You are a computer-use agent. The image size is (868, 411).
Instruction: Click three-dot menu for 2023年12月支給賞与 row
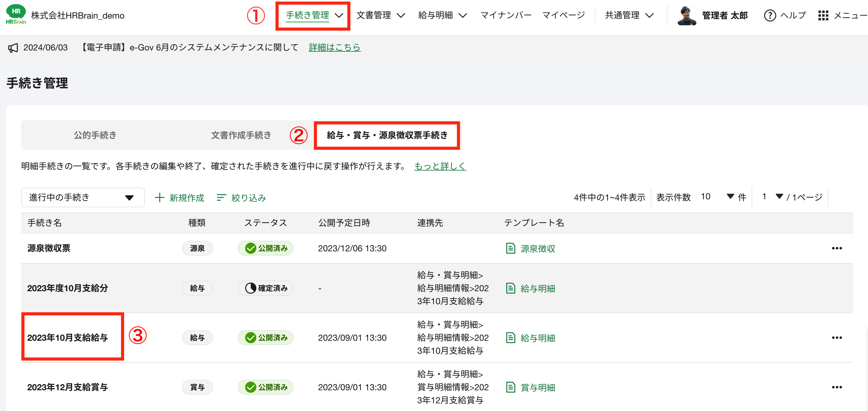(836, 387)
